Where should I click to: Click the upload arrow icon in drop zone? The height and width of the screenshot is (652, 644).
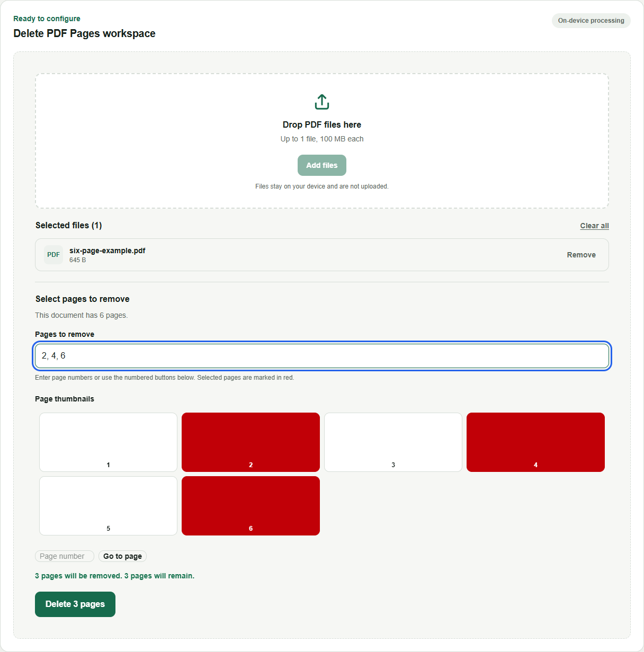pyautogui.click(x=322, y=102)
